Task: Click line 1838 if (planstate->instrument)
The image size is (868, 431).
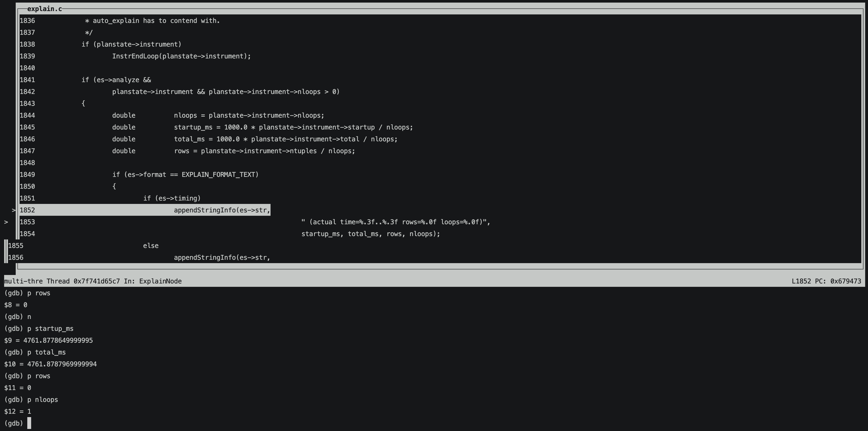Action: [132, 45]
